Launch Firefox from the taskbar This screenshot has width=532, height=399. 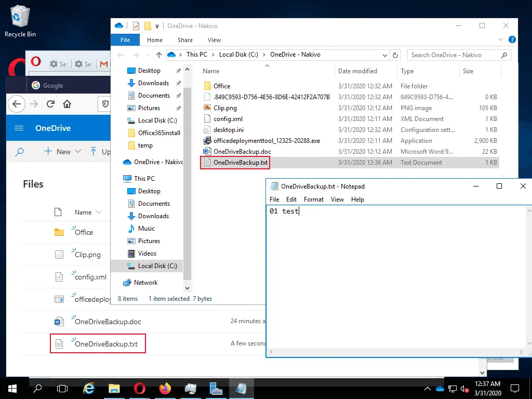pyautogui.click(x=165, y=388)
